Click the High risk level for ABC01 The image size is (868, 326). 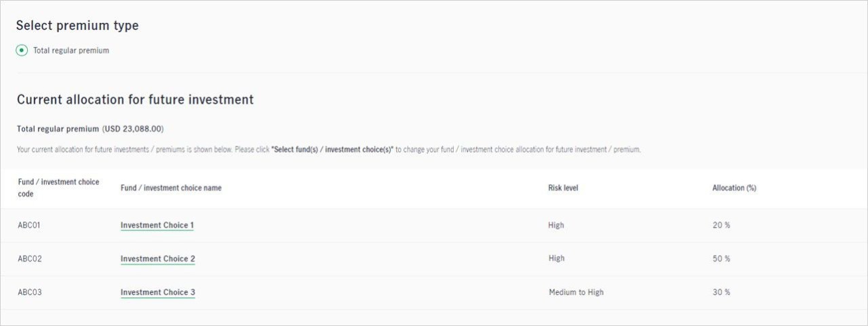tap(556, 225)
